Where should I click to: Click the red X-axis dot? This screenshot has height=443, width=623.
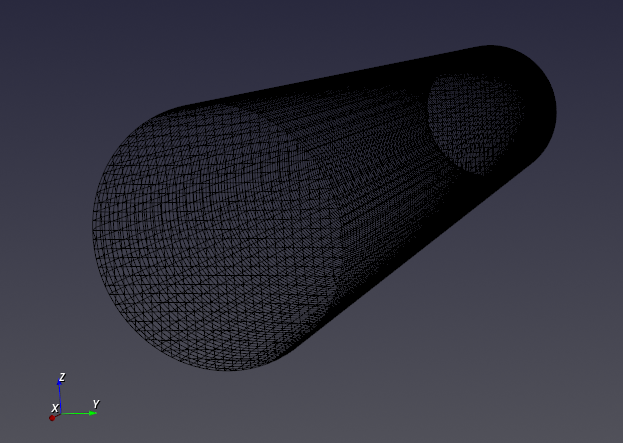point(52,417)
